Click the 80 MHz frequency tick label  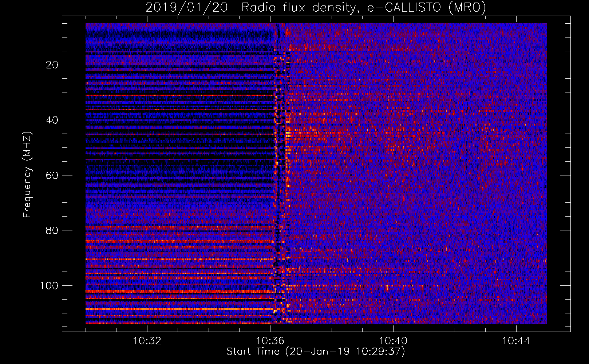click(x=52, y=230)
